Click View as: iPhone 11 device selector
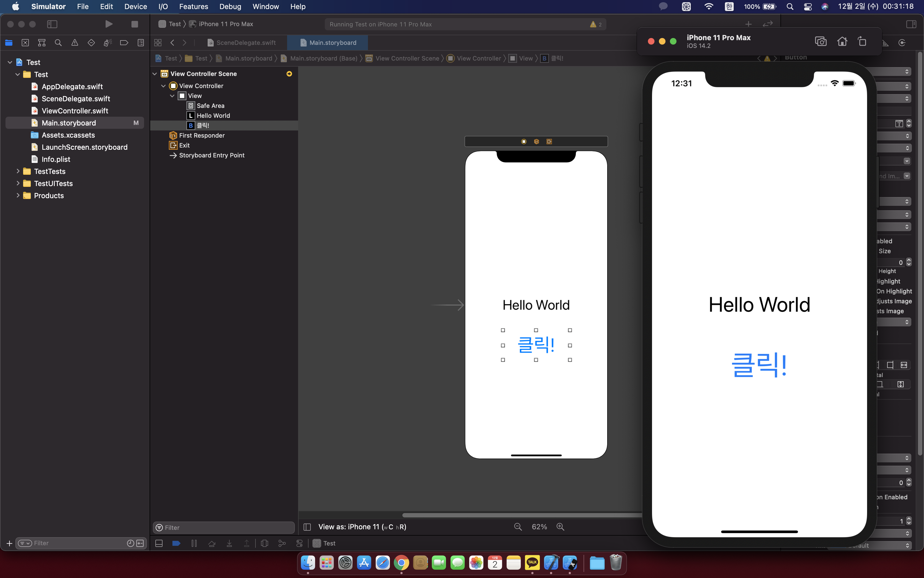The height and width of the screenshot is (578, 924). click(x=362, y=527)
